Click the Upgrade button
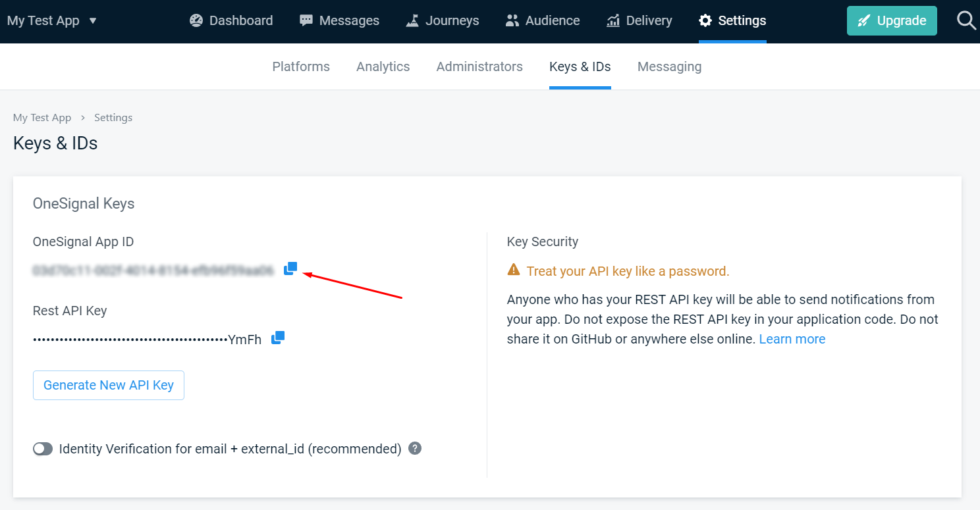980x510 pixels. click(x=892, y=20)
